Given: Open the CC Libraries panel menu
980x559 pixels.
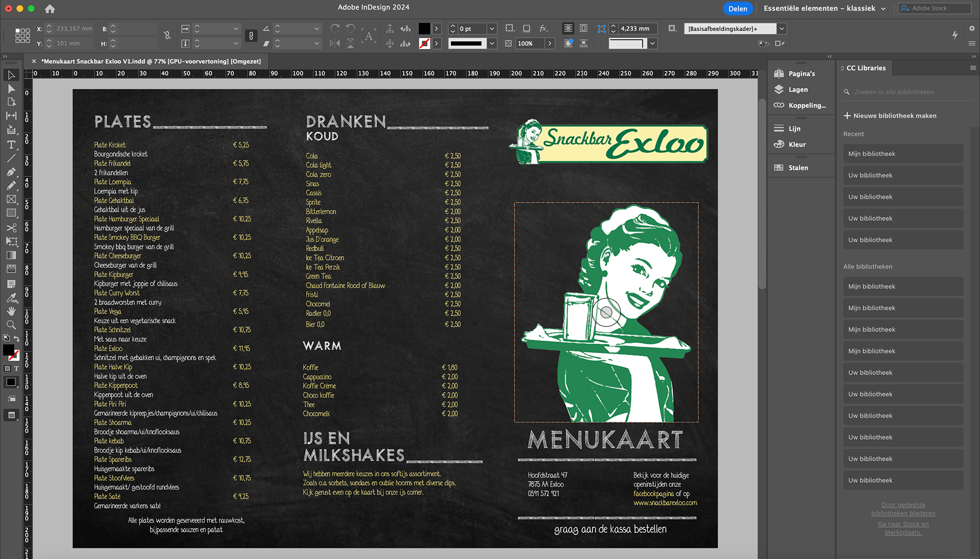Looking at the screenshot, I should 973,68.
